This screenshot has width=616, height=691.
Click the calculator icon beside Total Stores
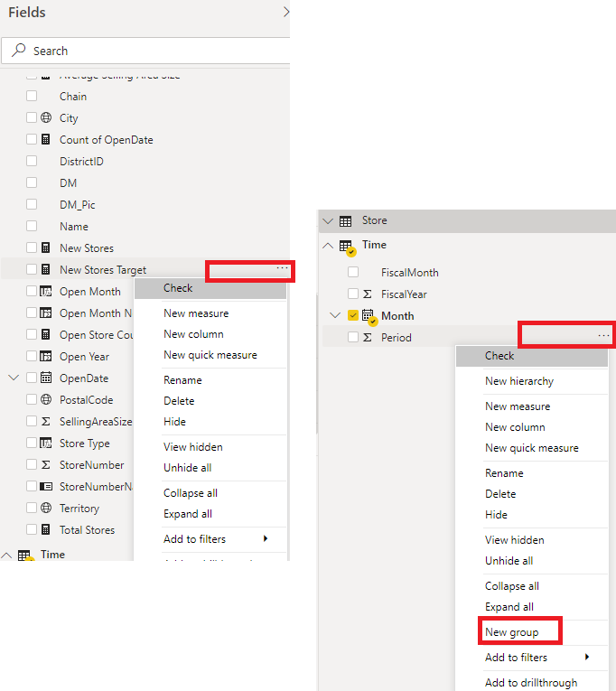[46, 529]
